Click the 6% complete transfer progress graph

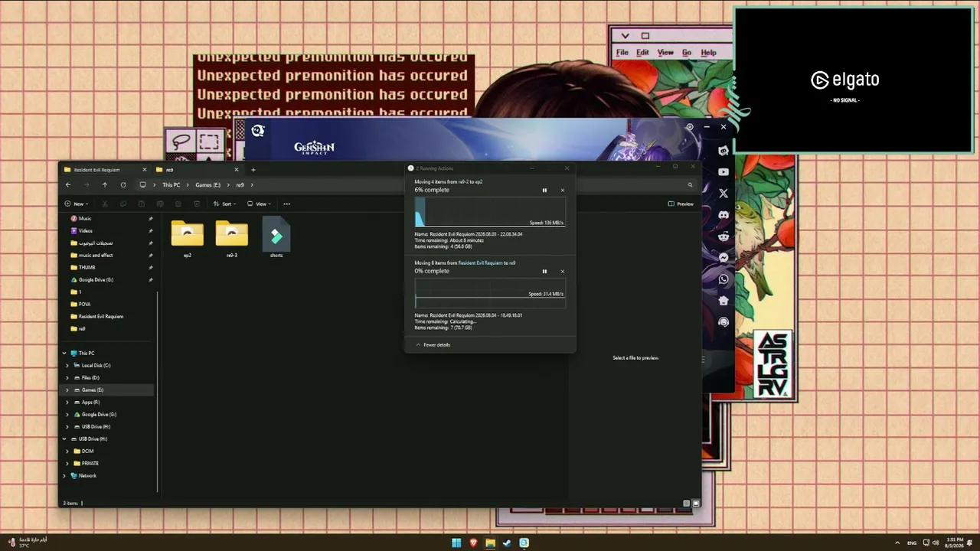click(x=490, y=212)
